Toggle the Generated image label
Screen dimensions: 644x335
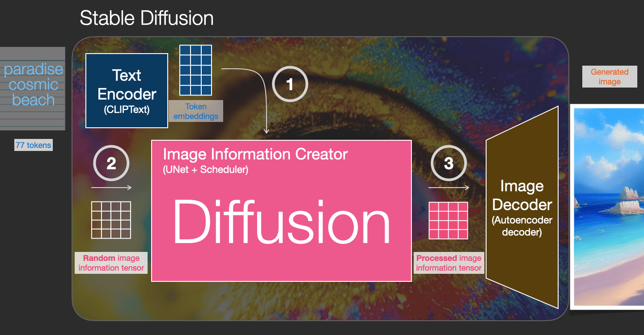(609, 76)
